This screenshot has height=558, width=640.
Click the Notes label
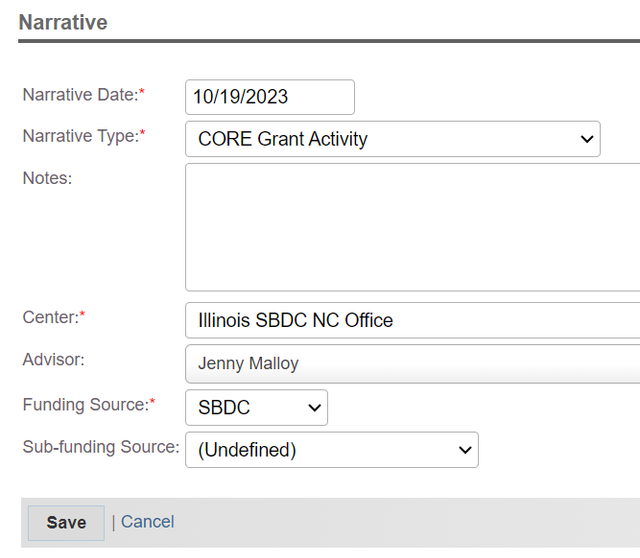pyautogui.click(x=47, y=178)
